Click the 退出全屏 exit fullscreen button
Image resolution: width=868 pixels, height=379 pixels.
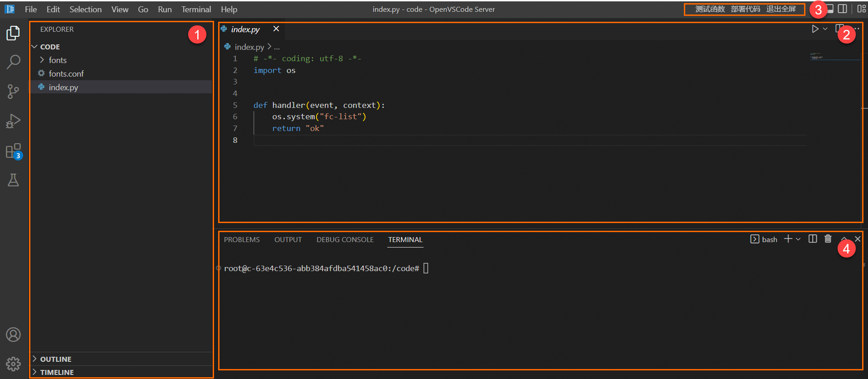(781, 9)
